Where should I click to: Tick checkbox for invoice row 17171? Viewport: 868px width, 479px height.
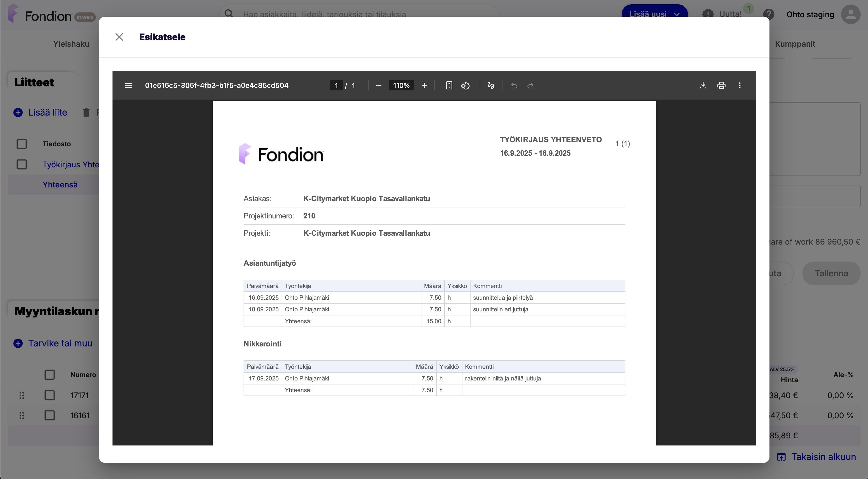(x=50, y=395)
